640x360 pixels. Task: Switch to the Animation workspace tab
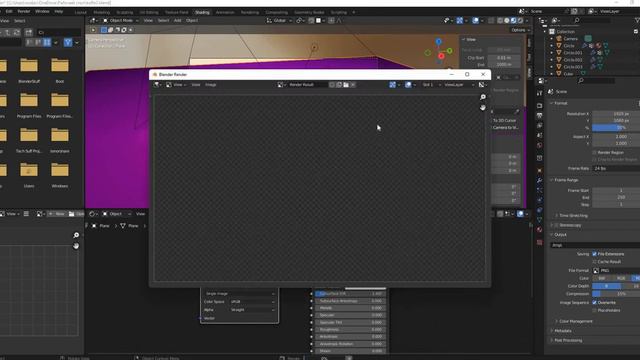(225, 12)
